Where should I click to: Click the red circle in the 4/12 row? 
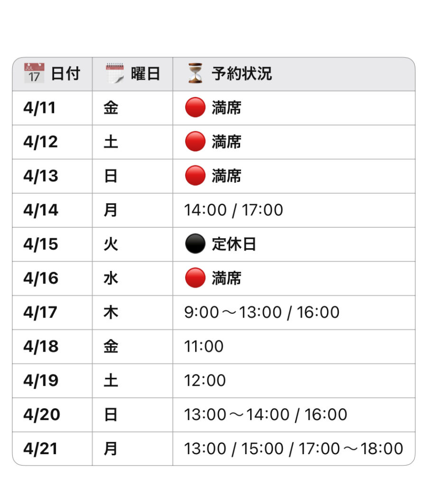(x=195, y=141)
